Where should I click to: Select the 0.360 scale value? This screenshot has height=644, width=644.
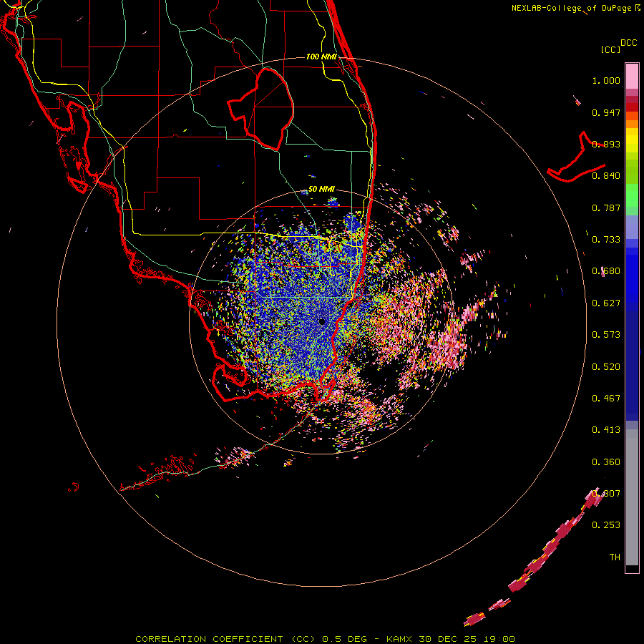606,462
